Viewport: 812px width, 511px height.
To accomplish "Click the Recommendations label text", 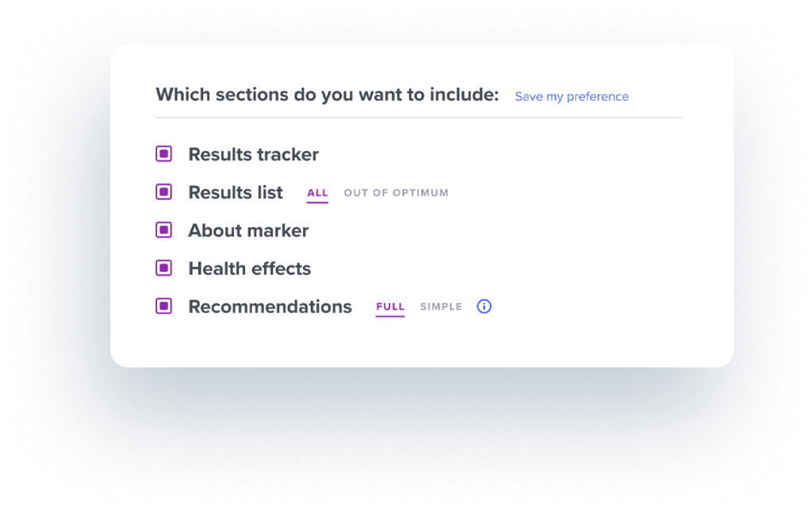I will (270, 307).
